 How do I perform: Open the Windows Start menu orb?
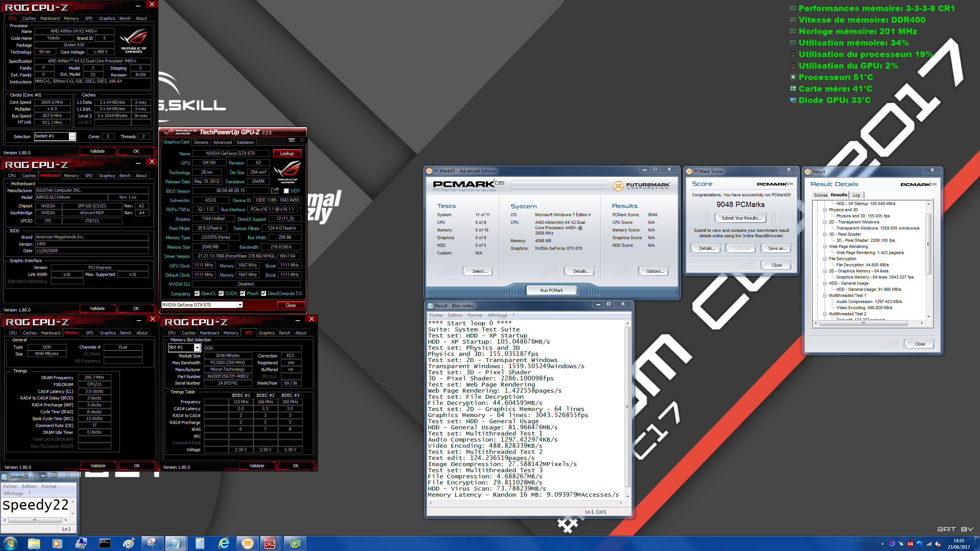(10, 543)
